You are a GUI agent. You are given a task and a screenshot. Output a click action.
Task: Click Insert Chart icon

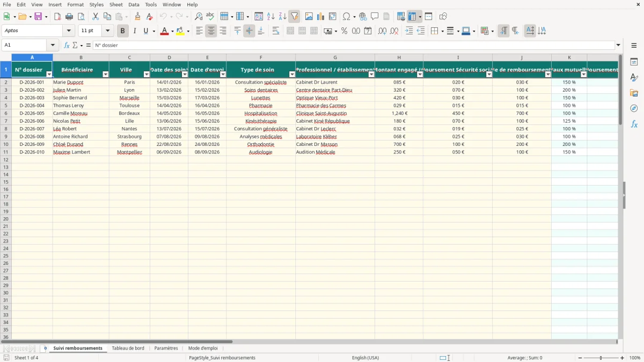tap(320, 17)
